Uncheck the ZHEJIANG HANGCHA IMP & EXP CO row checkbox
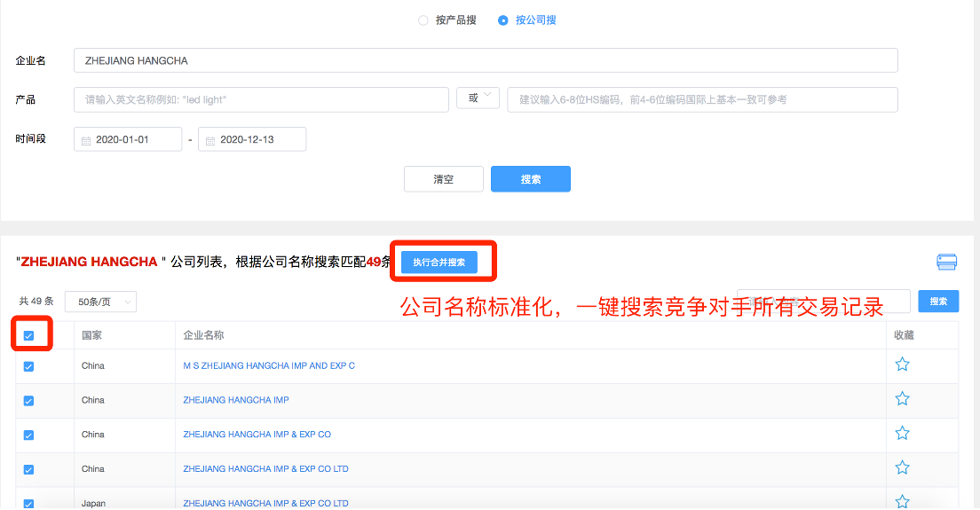The width and height of the screenshot is (980, 510). point(28,435)
